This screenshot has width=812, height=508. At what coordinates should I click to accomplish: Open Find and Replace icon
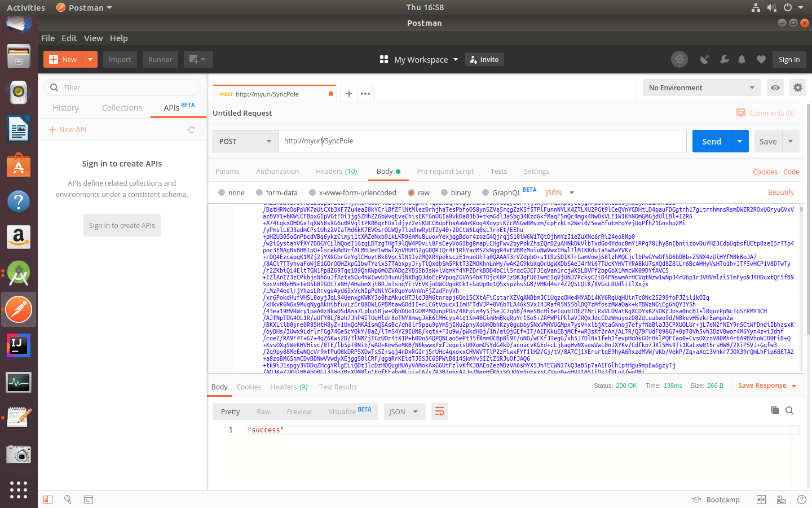(68, 500)
